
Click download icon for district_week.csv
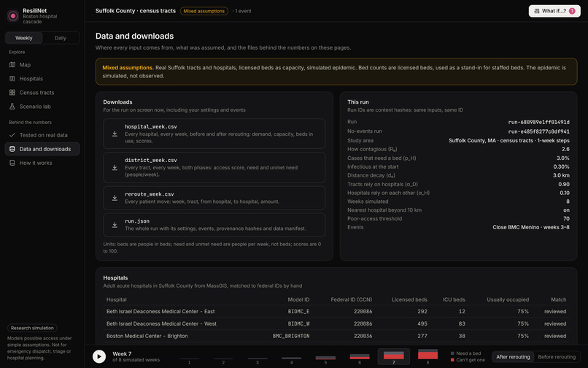click(115, 167)
